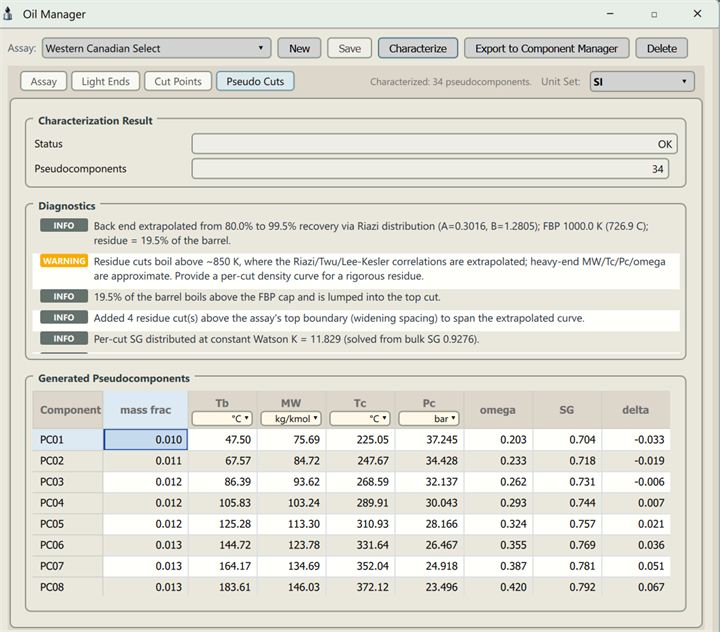Click the MW value 84.72 for PC02

point(291,461)
